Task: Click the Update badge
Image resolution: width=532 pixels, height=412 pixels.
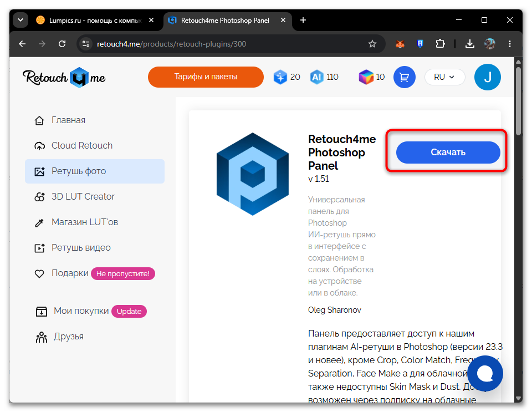Action: pos(129,311)
